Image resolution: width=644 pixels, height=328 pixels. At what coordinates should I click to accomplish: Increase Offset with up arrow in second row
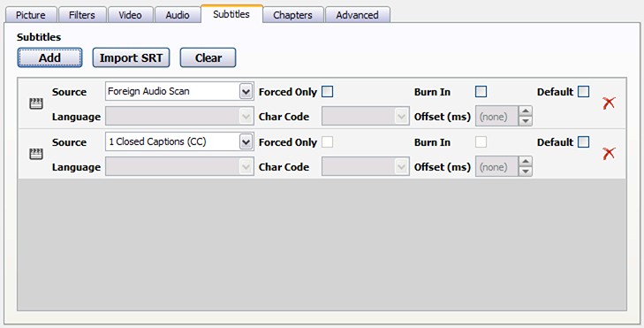(526, 162)
